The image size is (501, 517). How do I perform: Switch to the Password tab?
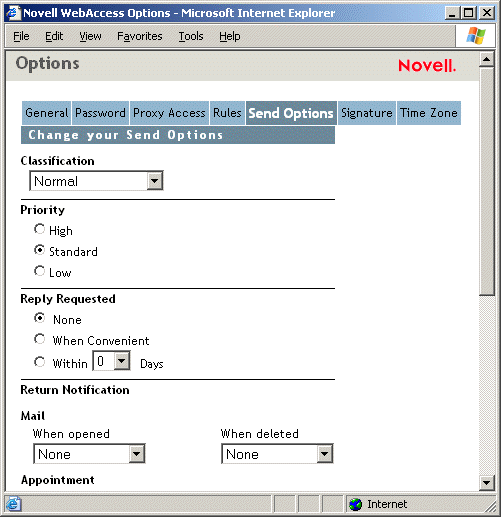(x=100, y=113)
